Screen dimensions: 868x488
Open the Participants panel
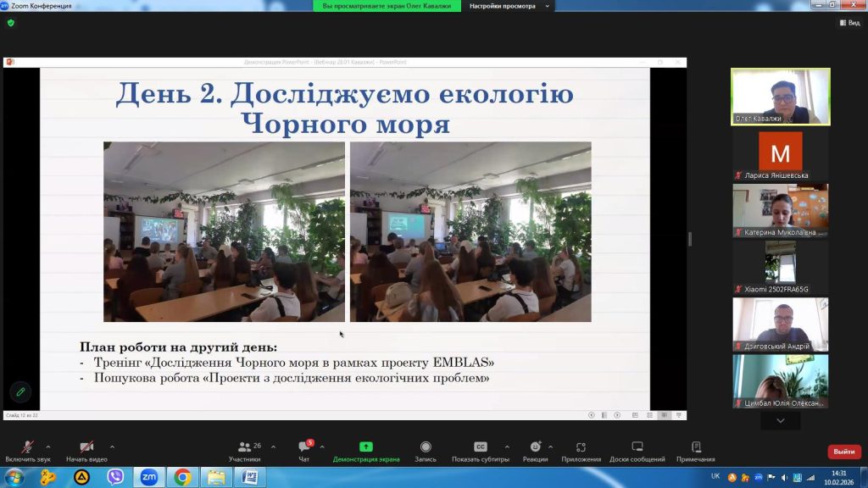244,451
